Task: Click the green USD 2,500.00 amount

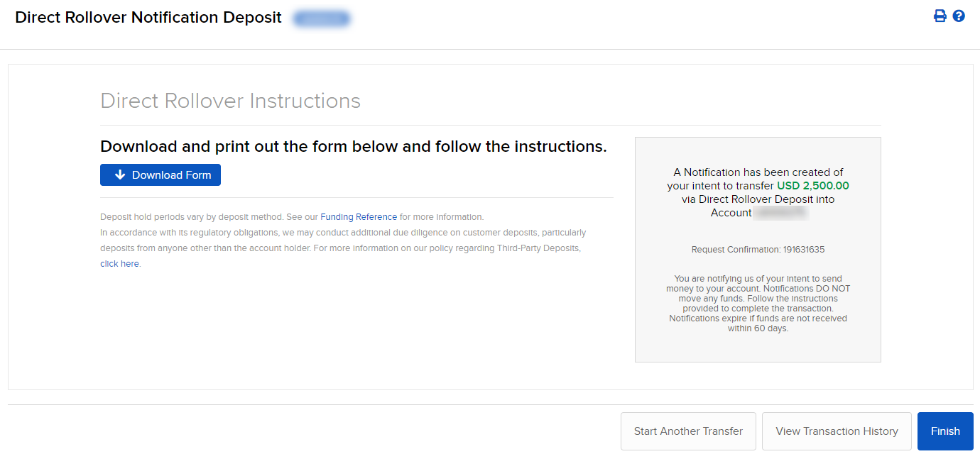Action: tap(812, 186)
